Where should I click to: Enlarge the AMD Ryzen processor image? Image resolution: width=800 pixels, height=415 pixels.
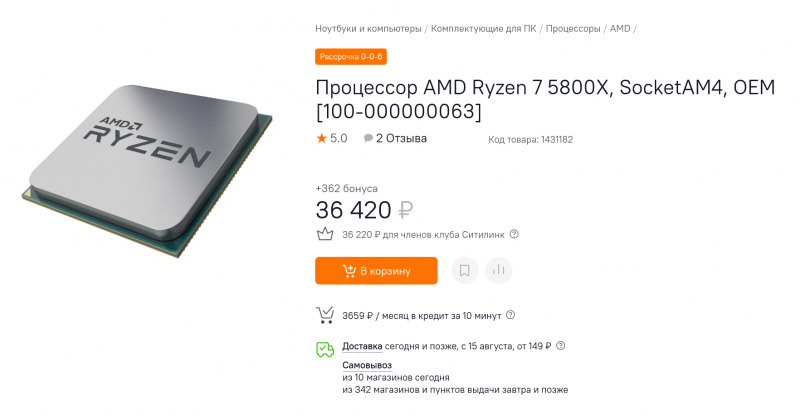coord(147,171)
